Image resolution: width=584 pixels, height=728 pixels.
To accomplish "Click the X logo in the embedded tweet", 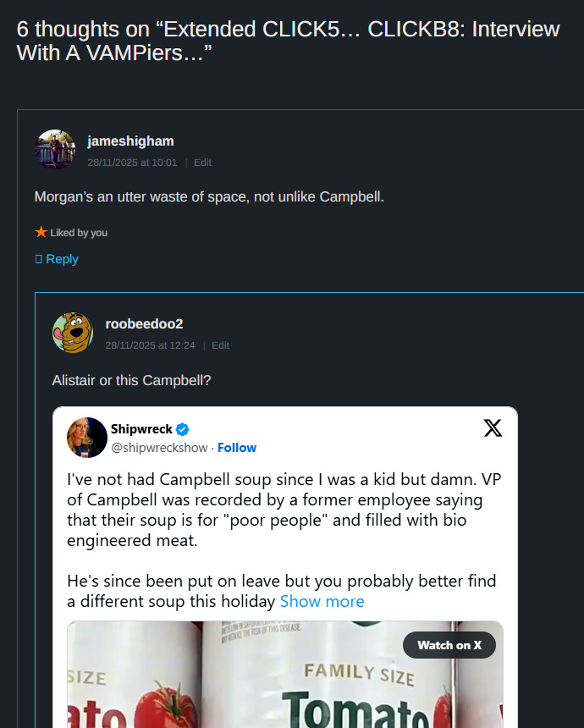I will 493,428.
